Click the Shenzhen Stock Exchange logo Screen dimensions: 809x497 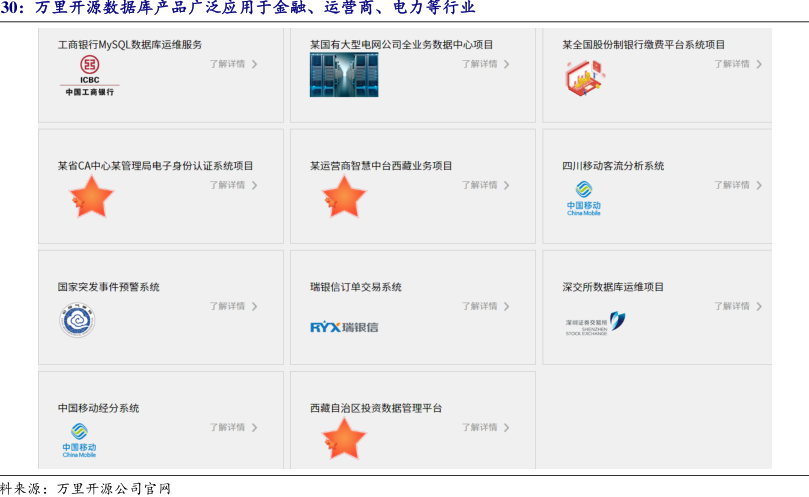(x=596, y=324)
